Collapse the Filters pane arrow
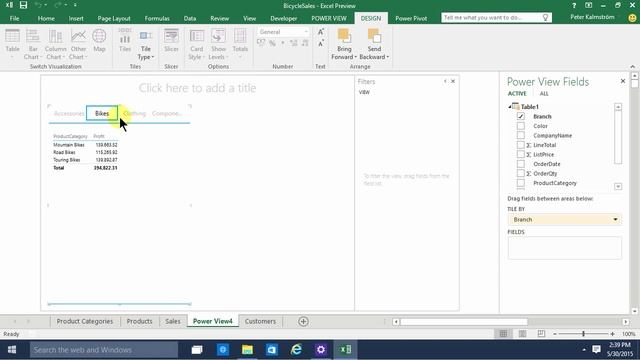Screen dimensions: 640x360 445,81
